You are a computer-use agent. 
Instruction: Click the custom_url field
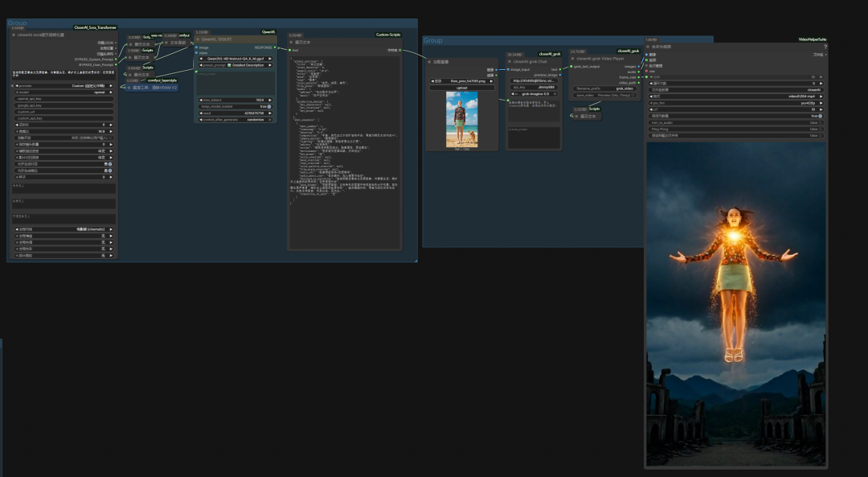click(x=63, y=112)
